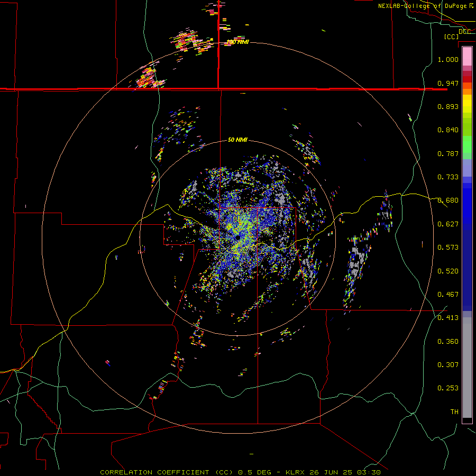This screenshot has height=476, width=476.
Task: Click the black radar site dot at center
Action: 237,237
